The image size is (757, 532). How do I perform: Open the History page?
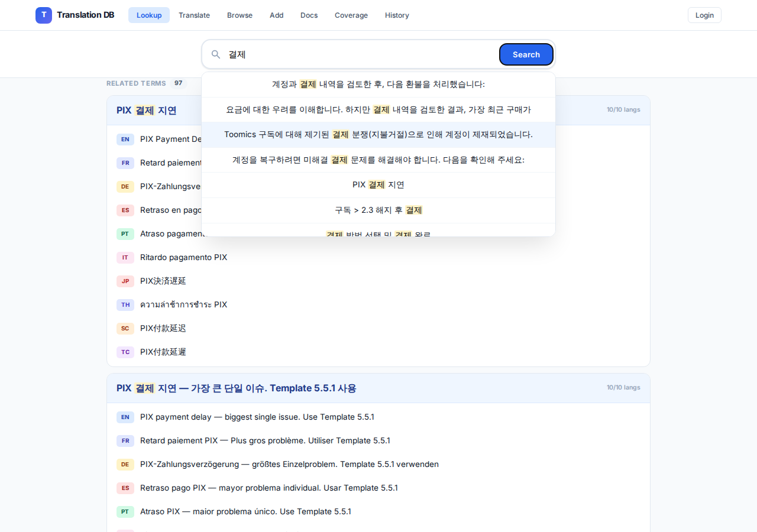point(397,15)
